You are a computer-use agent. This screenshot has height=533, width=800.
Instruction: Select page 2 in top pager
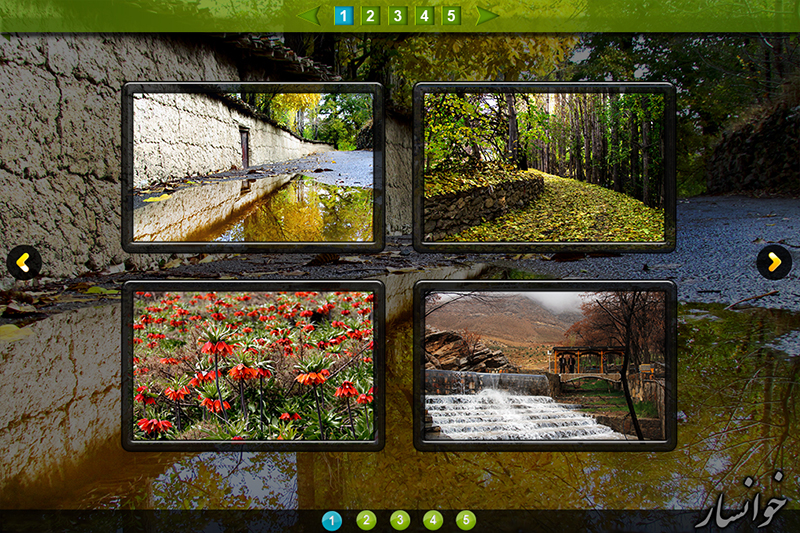pos(370,15)
